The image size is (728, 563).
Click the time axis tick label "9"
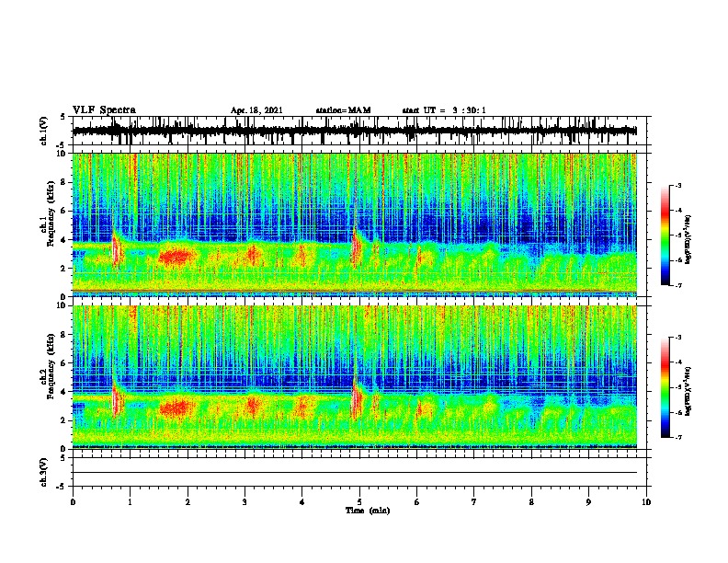(x=588, y=502)
